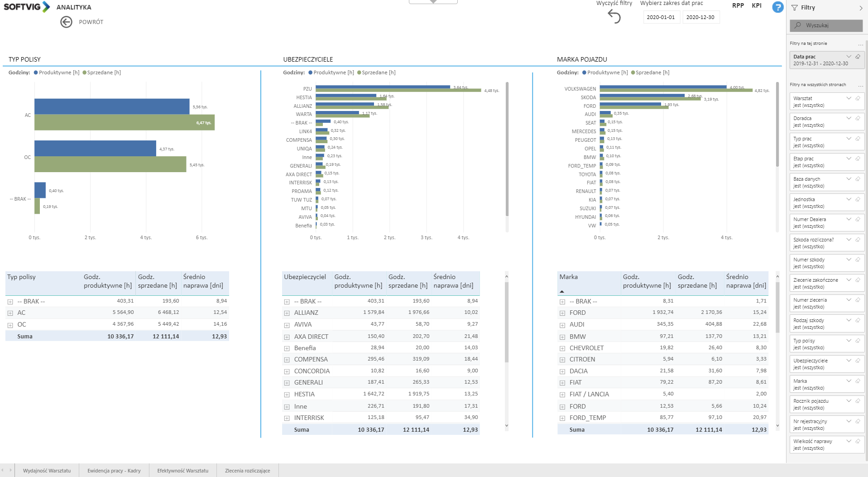Switch to the Efektywność Warsztatu tab
Screen dimensions: 868x477
click(x=182, y=471)
